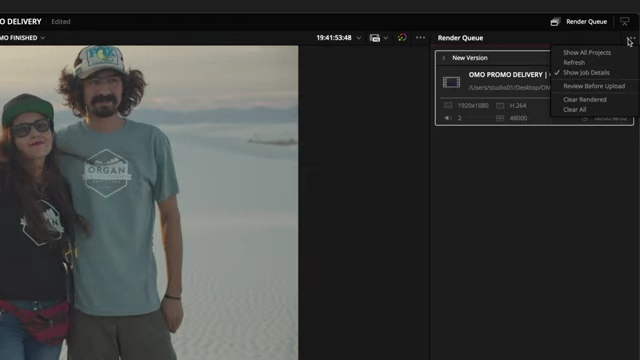This screenshot has width=640, height=360.
Task: Click the 19:41:53:48 timecode display
Action: coord(333,38)
